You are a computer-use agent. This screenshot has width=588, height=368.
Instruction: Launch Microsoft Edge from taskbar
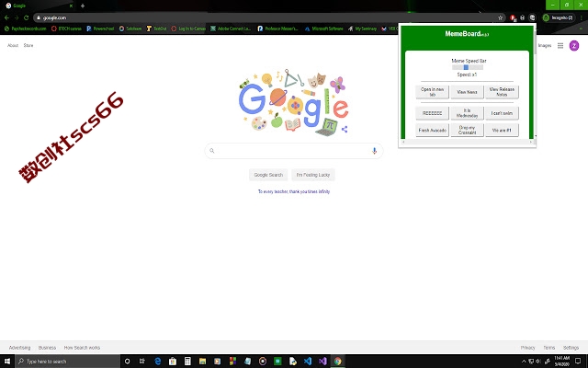(157, 362)
